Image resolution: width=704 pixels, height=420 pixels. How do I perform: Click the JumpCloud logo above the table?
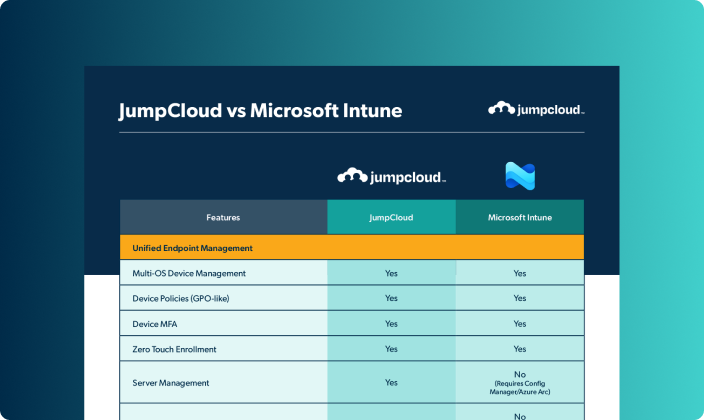(x=392, y=176)
